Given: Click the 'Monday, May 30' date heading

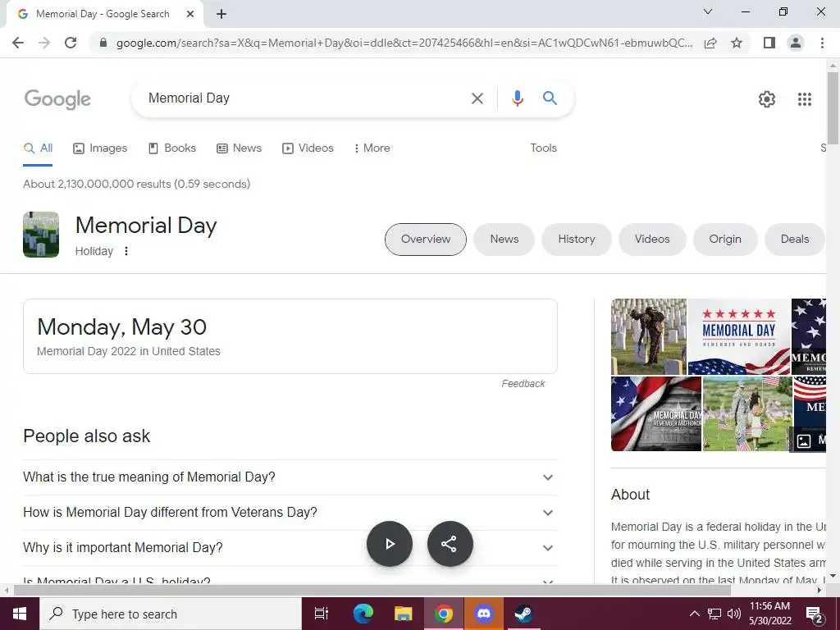Looking at the screenshot, I should (121, 327).
